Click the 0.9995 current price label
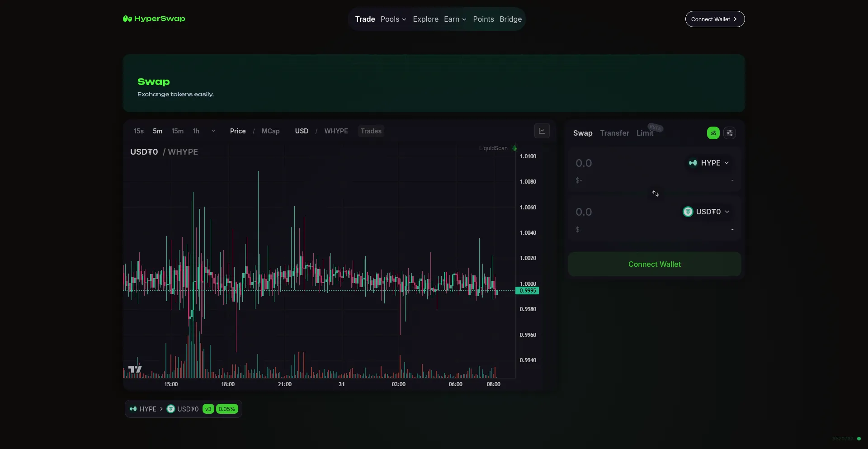This screenshot has height=449, width=868. 527,291
